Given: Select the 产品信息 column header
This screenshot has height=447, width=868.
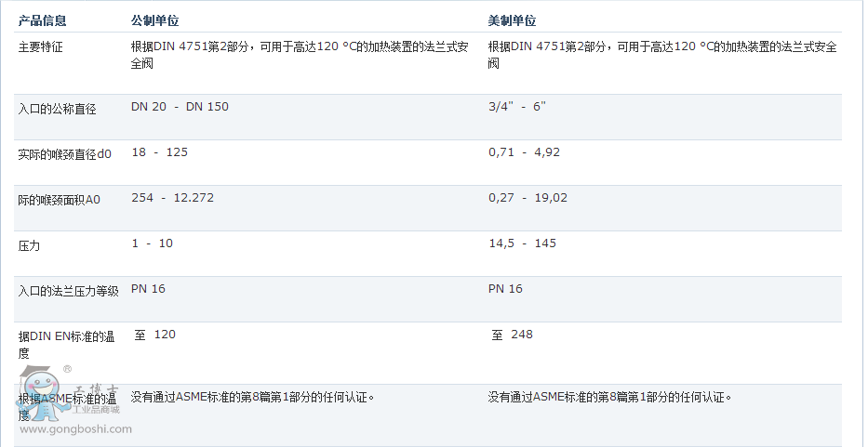Looking at the screenshot, I should click(x=42, y=20).
